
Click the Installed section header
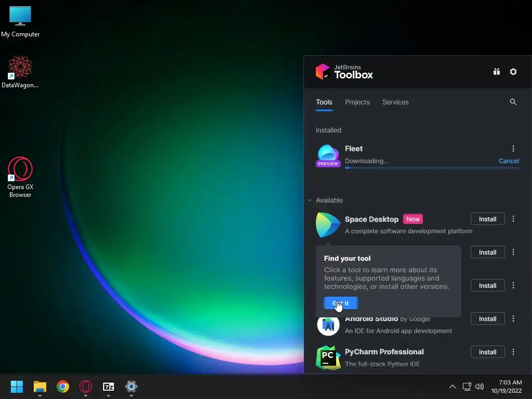click(328, 130)
